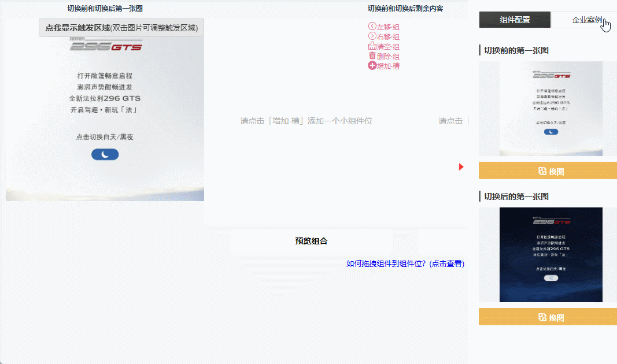The image size is (617, 364).
Task: Click the 打开敞篷畅意启程 text line
Action: click(105, 76)
